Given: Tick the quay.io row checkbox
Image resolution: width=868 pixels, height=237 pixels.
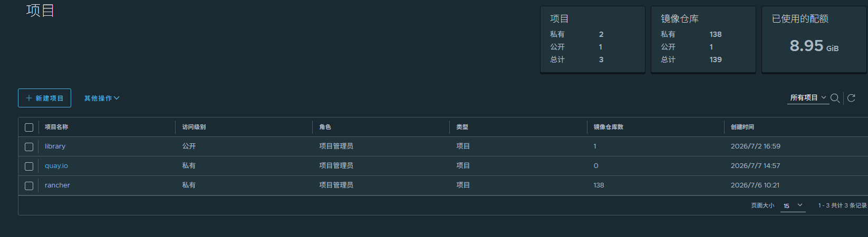Looking at the screenshot, I should click(x=29, y=166).
